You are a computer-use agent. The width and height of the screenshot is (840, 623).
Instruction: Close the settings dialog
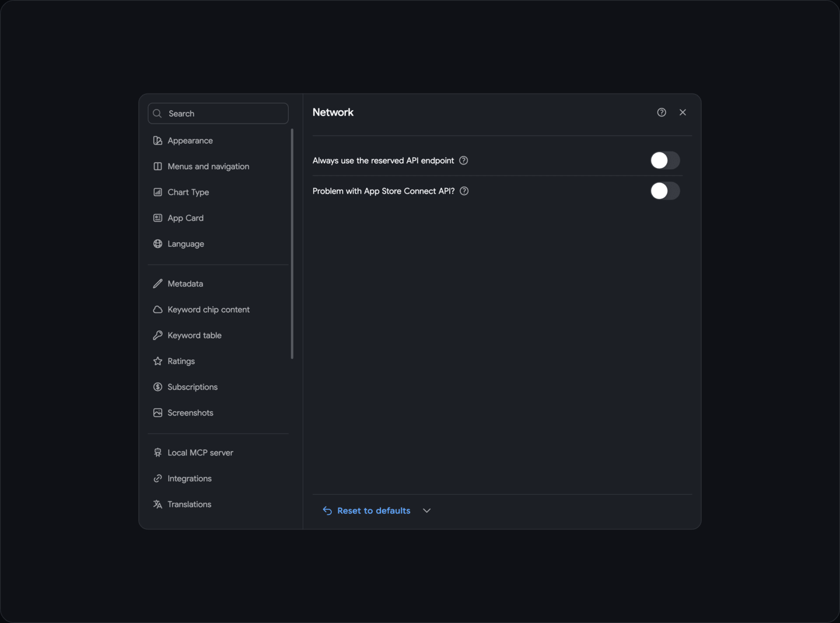[682, 112]
